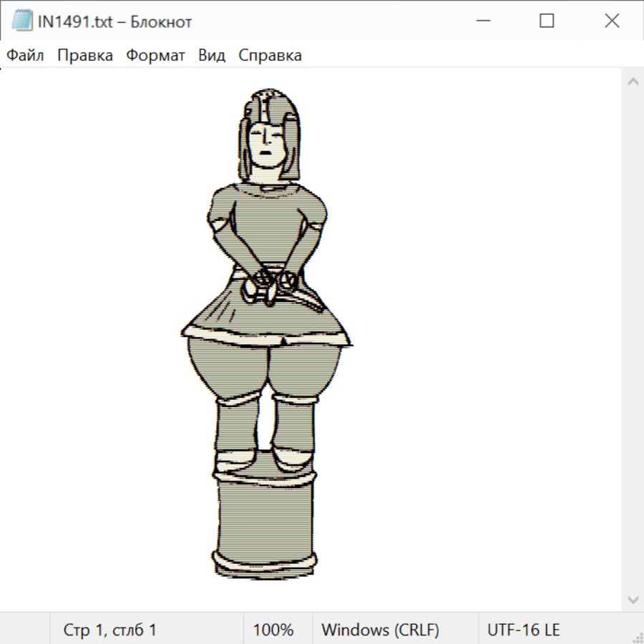Close the IN1491.txt Notepad window

[612, 21]
